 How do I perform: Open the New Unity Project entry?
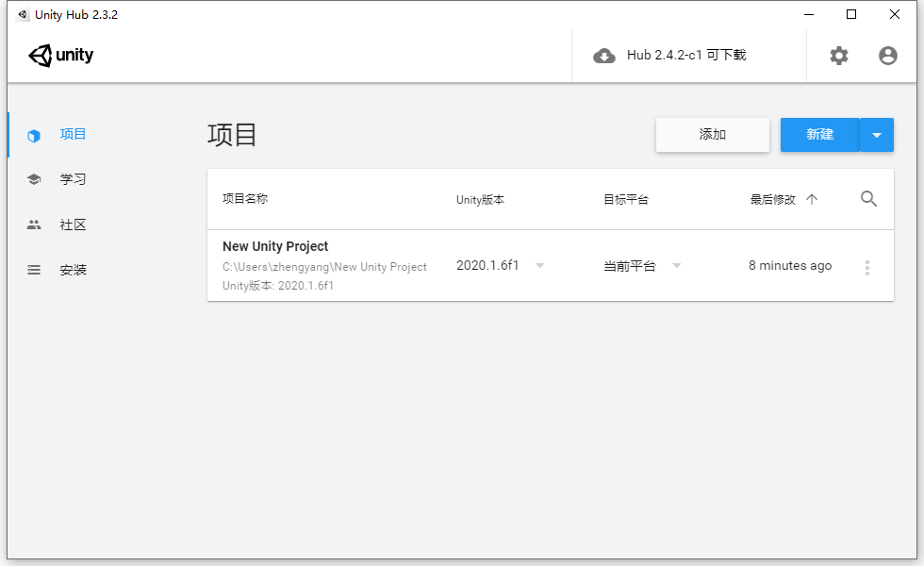coord(275,246)
